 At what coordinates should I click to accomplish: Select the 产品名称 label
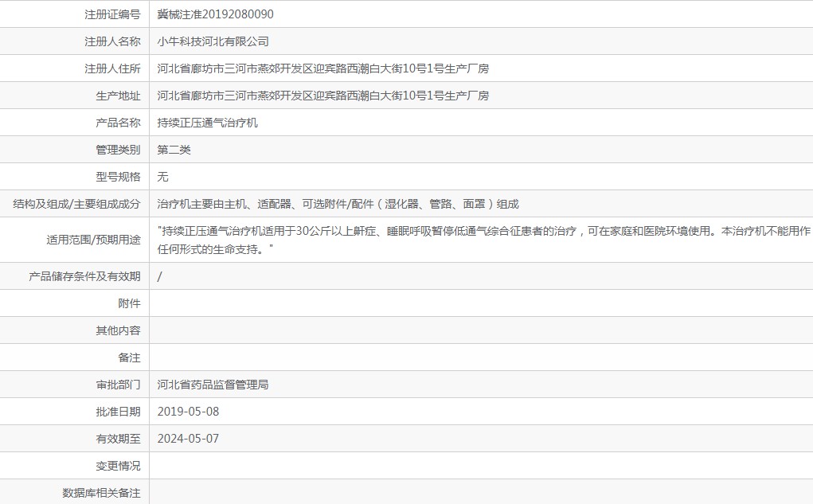pyautogui.click(x=118, y=123)
